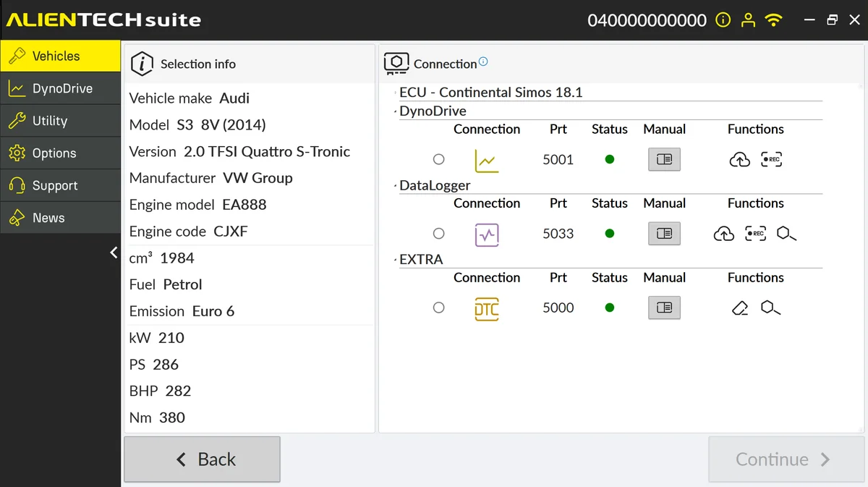
Task: Open the DynoDrive sidebar menu item
Action: point(60,88)
